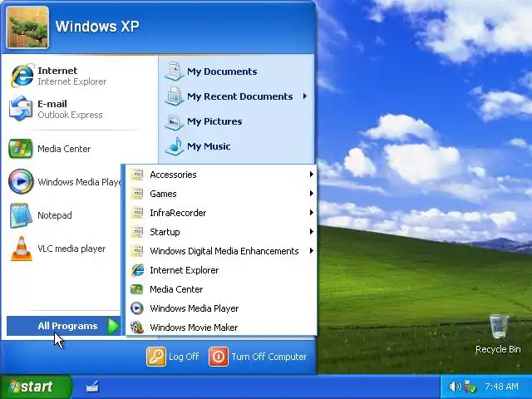The width and height of the screenshot is (532, 399).
Task: Select the Games menu entry
Action: (221, 194)
